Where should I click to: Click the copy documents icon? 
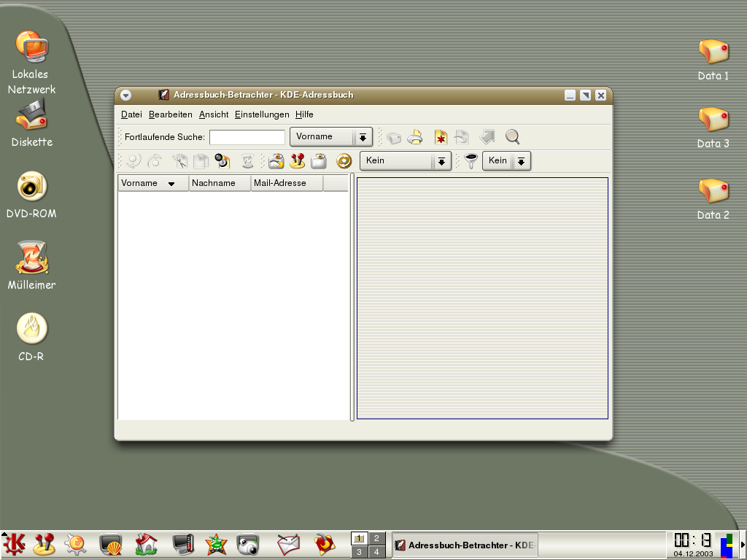point(201,161)
